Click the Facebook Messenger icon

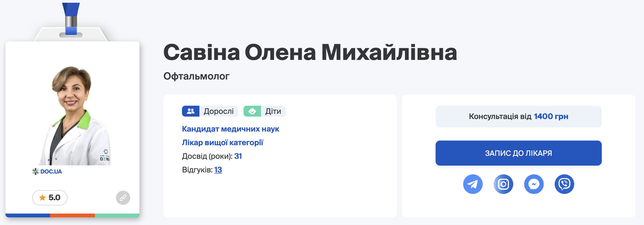pyautogui.click(x=534, y=184)
